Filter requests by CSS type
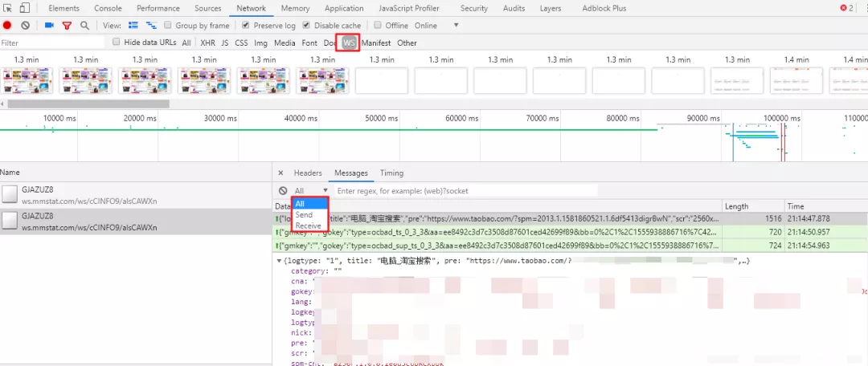The height and width of the screenshot is (366, 868). tap(241, 43)
